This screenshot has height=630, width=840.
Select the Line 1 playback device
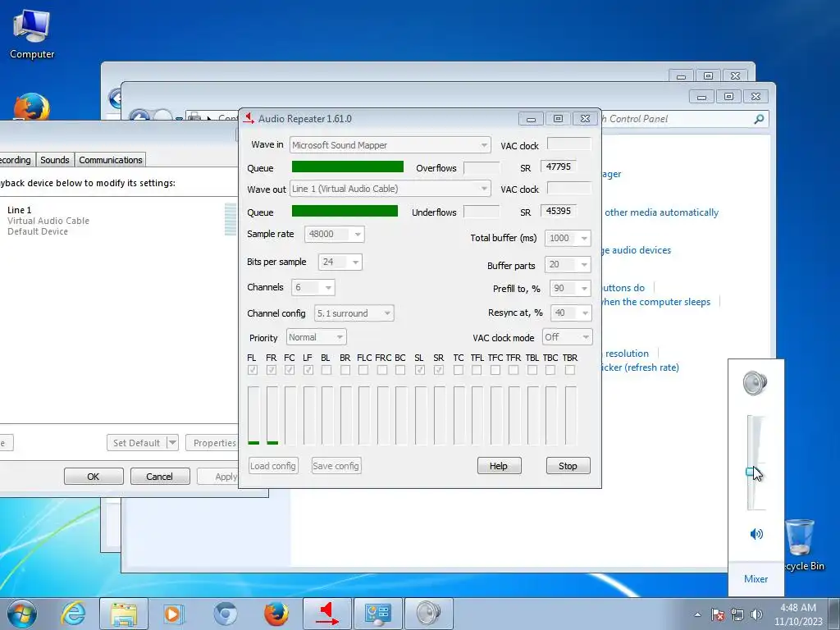coord(118,220)
